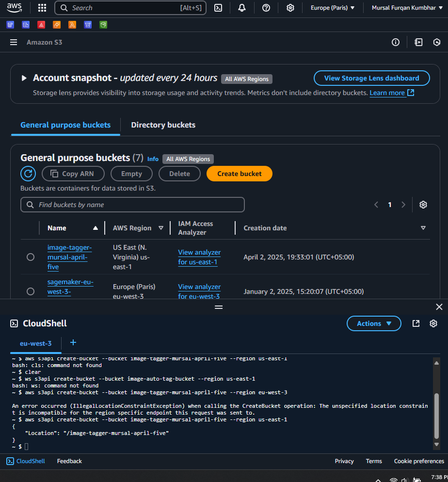
Task: Open the Europe (Paris) region selector
Action: click(333, 8)
